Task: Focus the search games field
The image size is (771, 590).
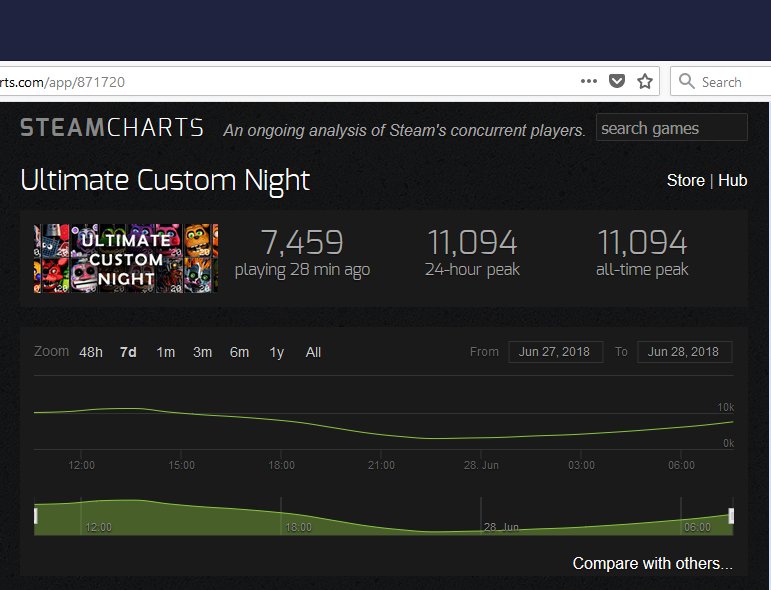Action: pos(672,128)
